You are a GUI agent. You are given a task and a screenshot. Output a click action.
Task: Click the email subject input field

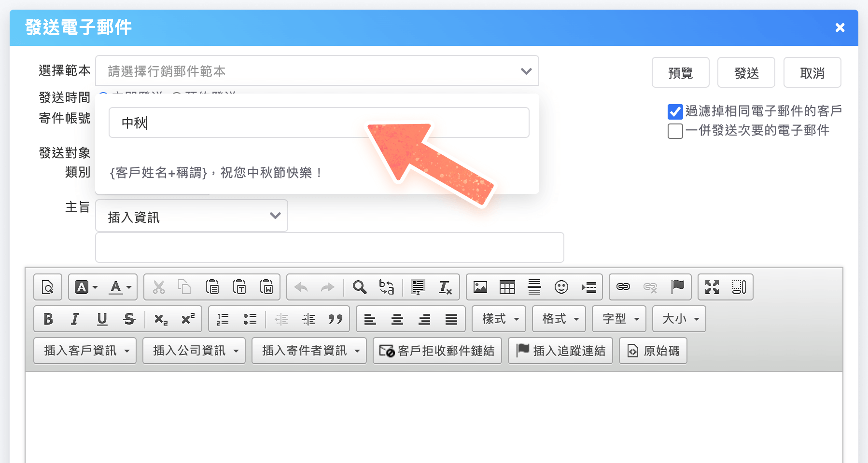click(329, 247)
